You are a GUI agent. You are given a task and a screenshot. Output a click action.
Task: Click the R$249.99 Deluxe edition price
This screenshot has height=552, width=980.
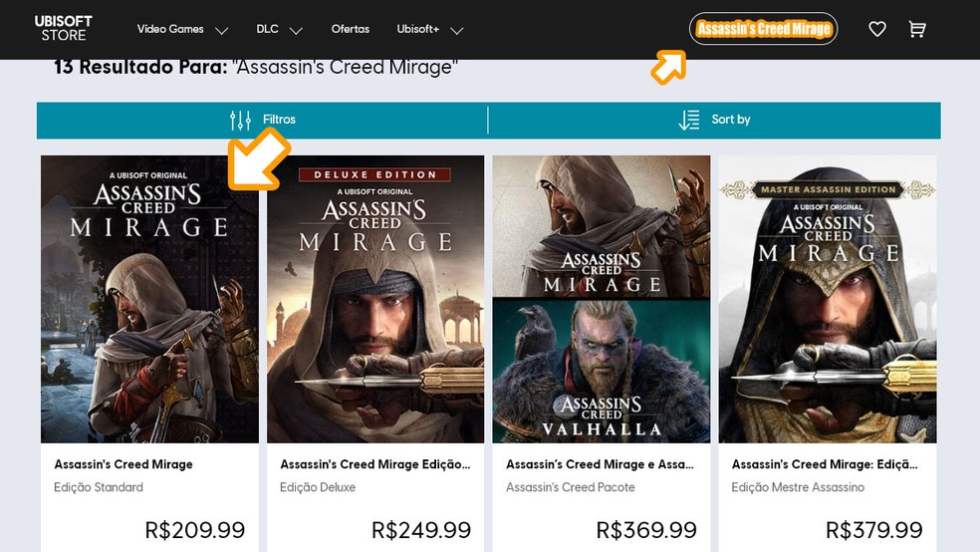[421, 530]
